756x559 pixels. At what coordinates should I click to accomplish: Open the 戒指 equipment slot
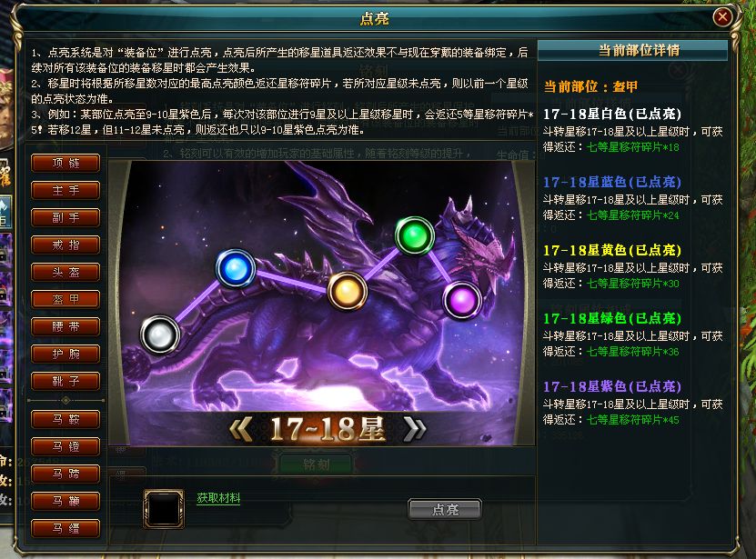[x=66, y=245]
